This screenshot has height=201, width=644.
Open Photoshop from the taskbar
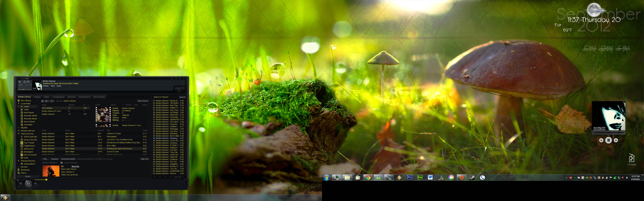click(x=410, y=178)
